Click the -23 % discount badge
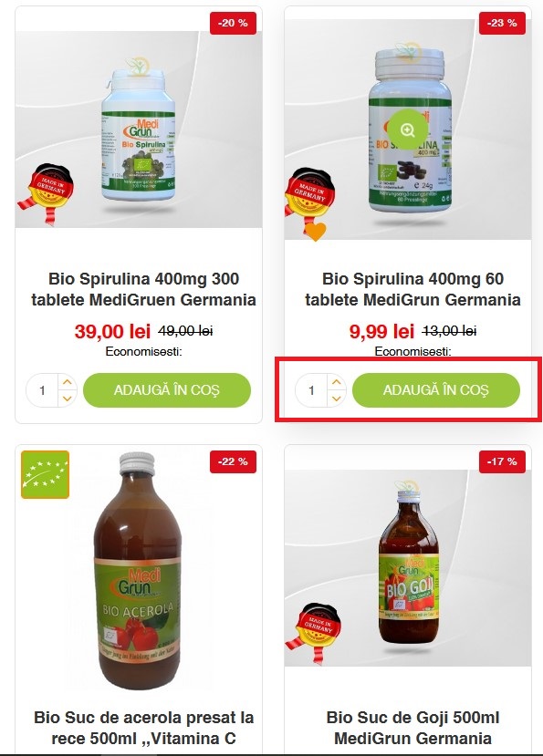Viewport: 543px width, 756px height. point(502,23)
